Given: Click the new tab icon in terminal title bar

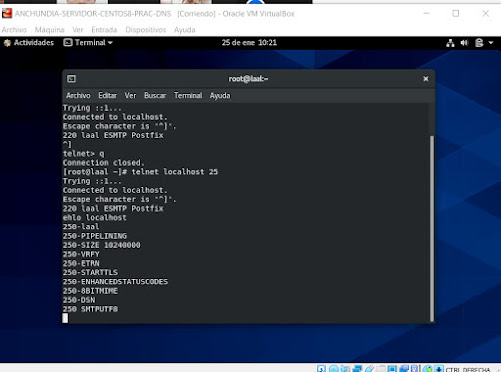Looking at the screenshot, I should 71,79.
